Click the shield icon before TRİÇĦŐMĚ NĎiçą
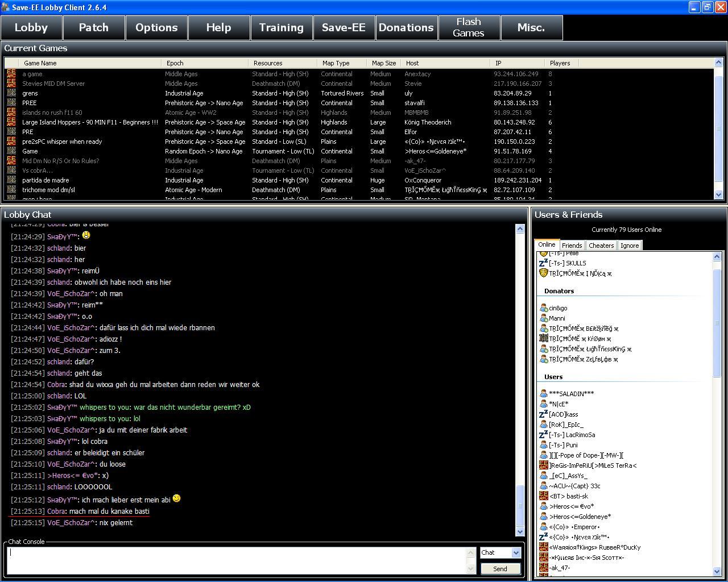This screenshot has height=582, width=728. point(543,273)
